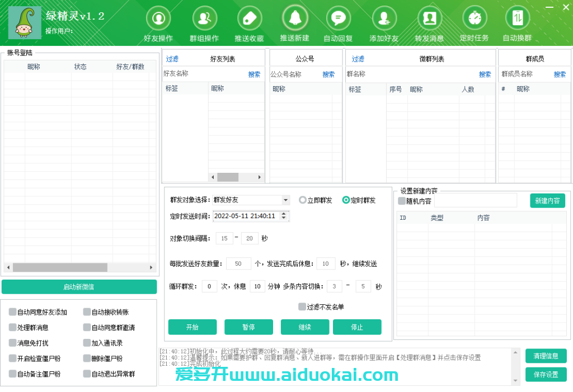Viewport: 573px width, 392px height.
Task: Select the 推送收藏 tag icon
Action: 249,18
